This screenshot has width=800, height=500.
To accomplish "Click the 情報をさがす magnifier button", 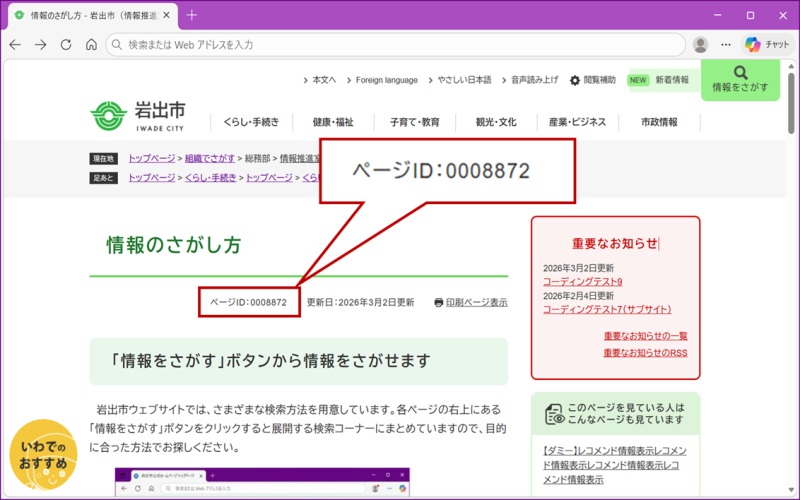I will 740,80.
